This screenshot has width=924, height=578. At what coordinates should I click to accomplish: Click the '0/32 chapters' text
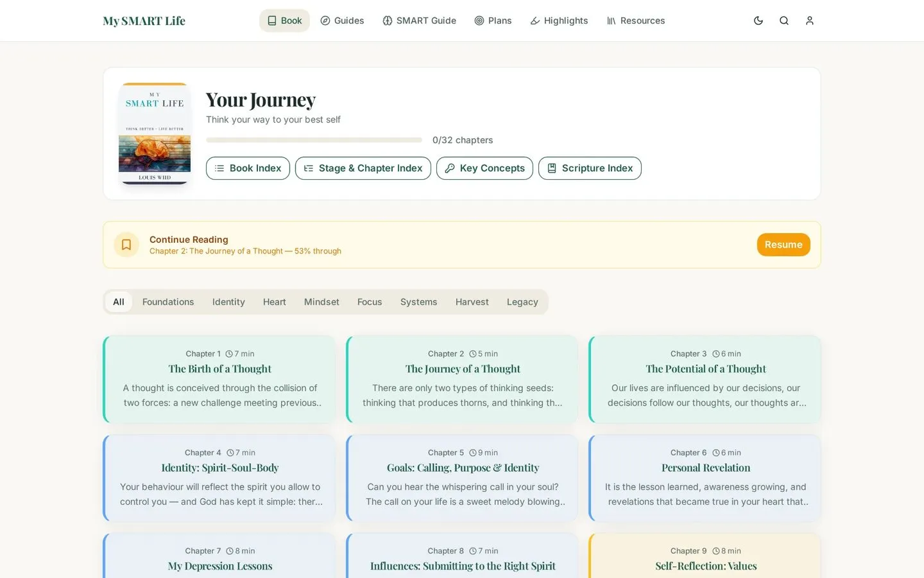pos(463,140)
